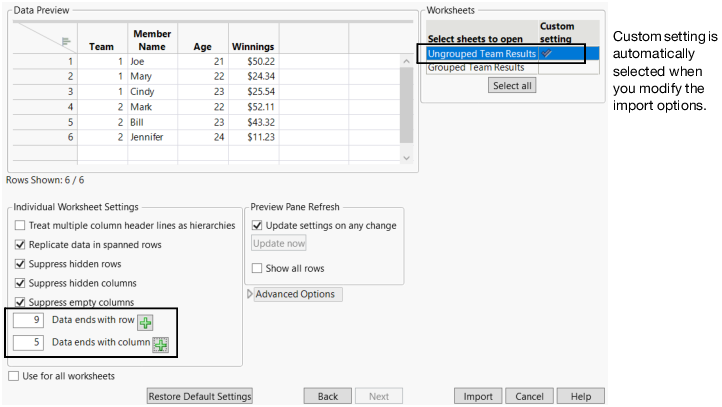Click the Import button
The width and height of the screenshot is (722, 407).
coord(478,396)
